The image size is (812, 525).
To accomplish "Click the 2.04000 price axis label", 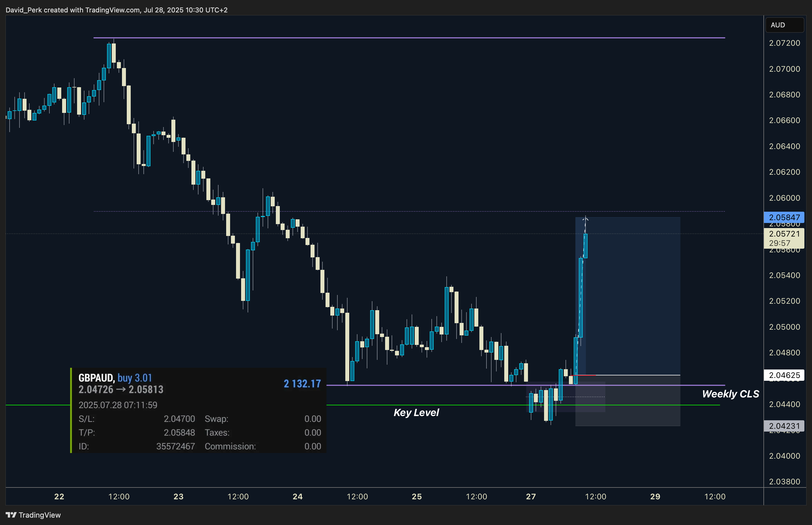I will (784, 456).
